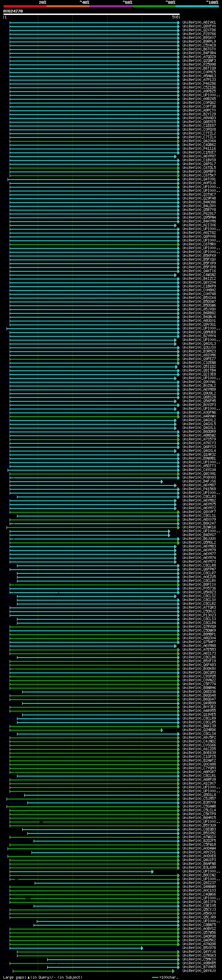Open hit UniRef100_B9SK07
Screen dimensions: 222x980
pos(199,38)
